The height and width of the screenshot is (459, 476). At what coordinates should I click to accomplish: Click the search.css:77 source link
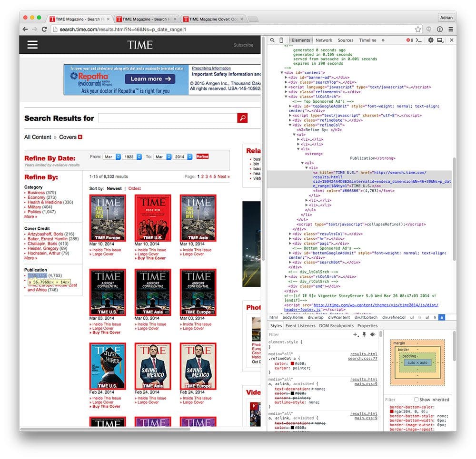(362, 359)
